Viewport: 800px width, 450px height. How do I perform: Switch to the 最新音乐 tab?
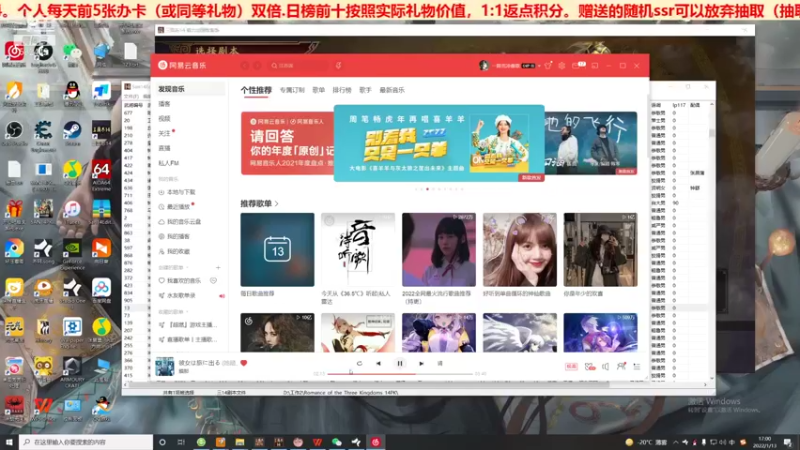(x=392, y=90)
